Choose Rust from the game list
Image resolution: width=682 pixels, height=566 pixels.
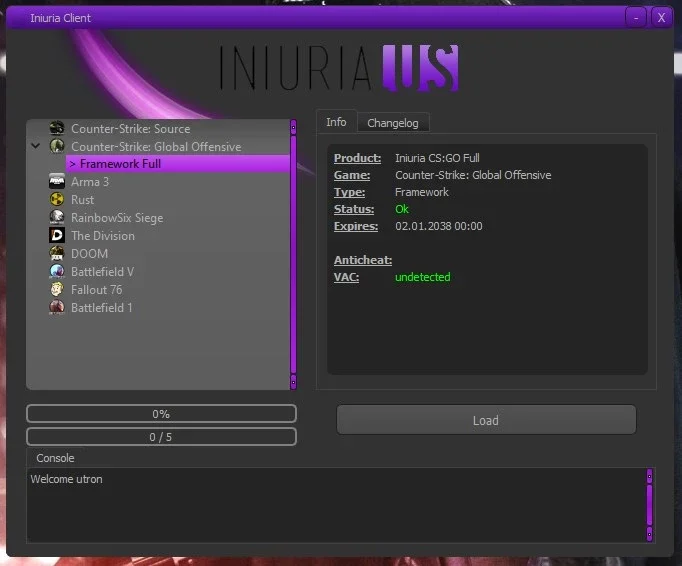82,200
